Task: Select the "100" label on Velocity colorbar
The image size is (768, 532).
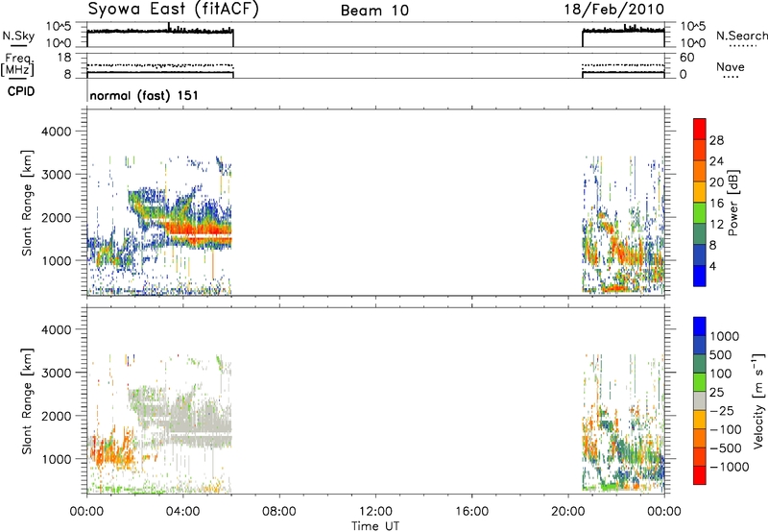Action: point(721,374)
